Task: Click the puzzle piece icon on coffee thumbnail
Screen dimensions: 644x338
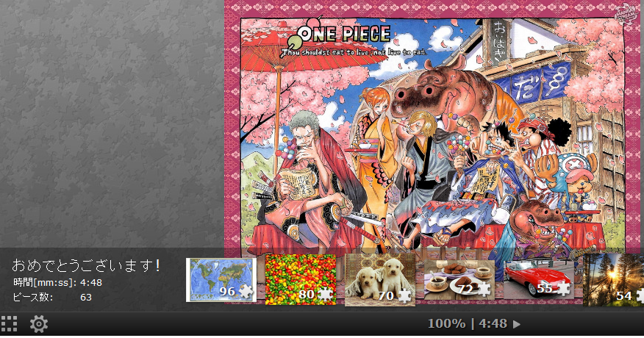Action: [x=484, y=290]
